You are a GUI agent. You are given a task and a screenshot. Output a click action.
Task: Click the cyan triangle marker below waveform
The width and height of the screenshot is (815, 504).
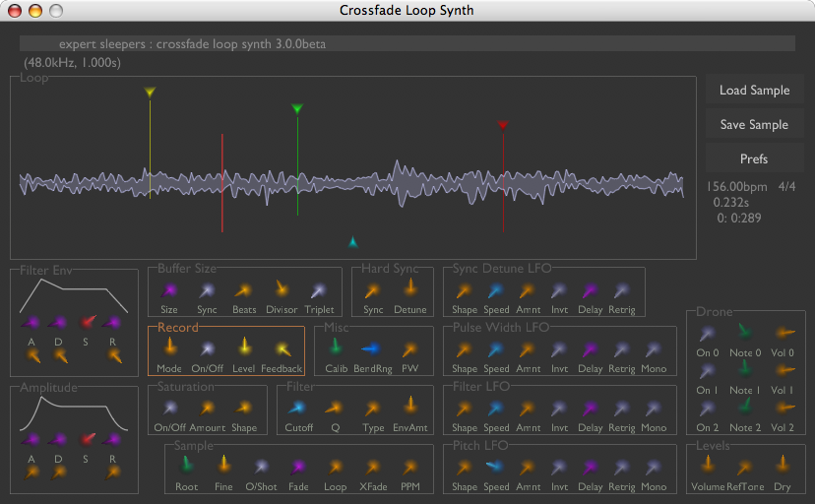[x=353, y=242]
